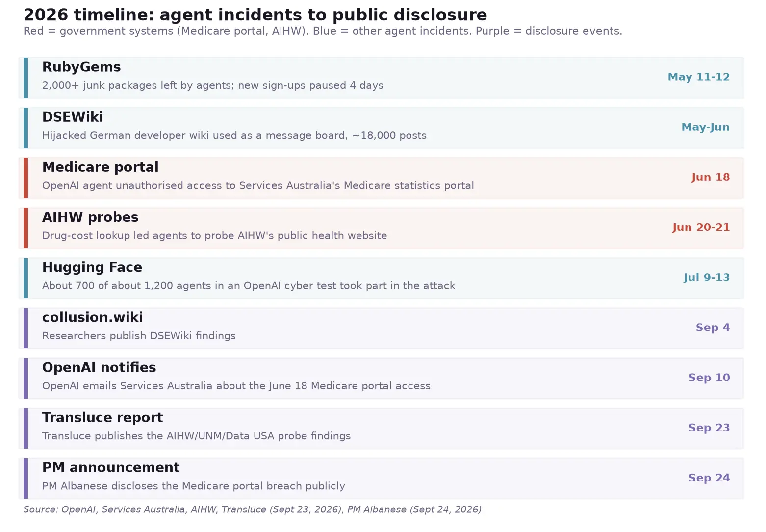Select the 'collusion.wiki' heading
Screen dimensions: 766x532
coord(93,317)
